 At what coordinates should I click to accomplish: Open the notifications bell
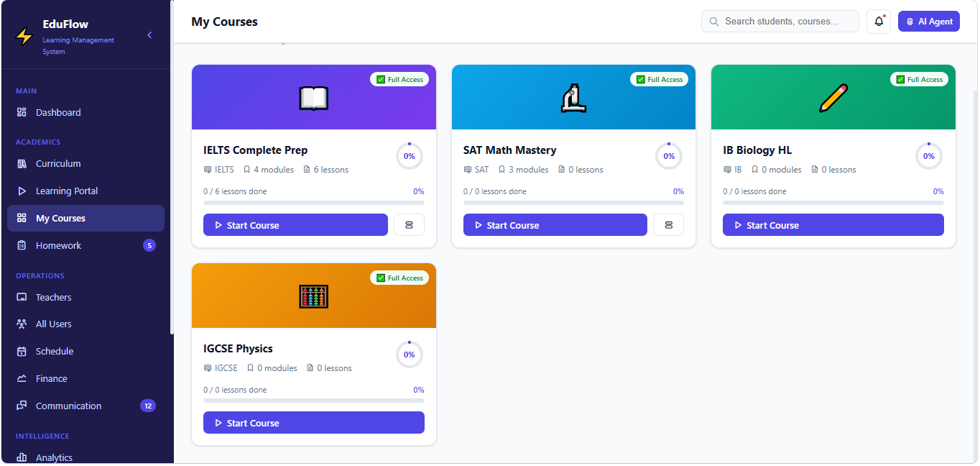879,22
